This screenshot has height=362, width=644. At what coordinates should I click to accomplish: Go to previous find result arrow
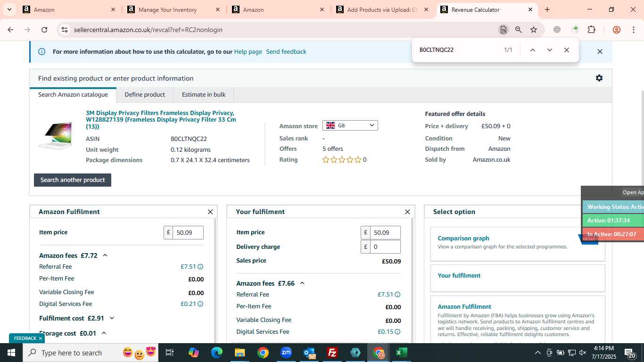[533, 50]
